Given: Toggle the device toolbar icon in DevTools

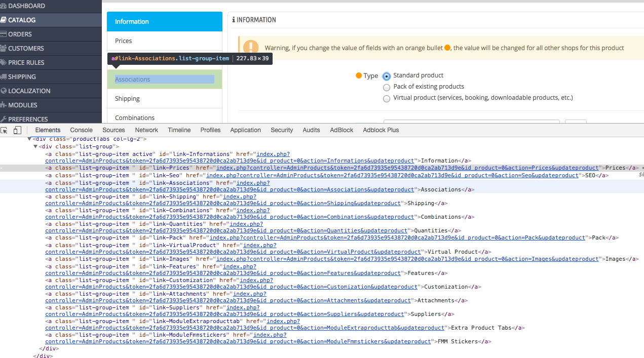Looking at the screenshot, I should pos(17,130).
